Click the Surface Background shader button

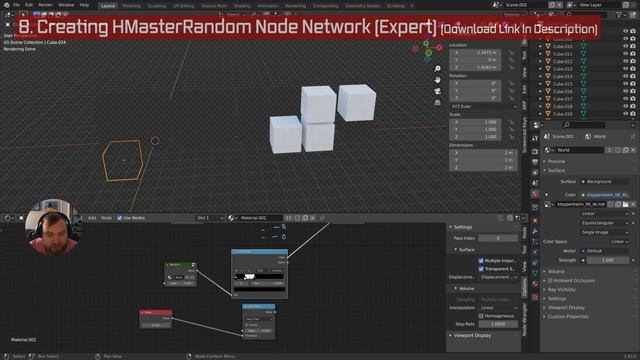coord(605,182)
